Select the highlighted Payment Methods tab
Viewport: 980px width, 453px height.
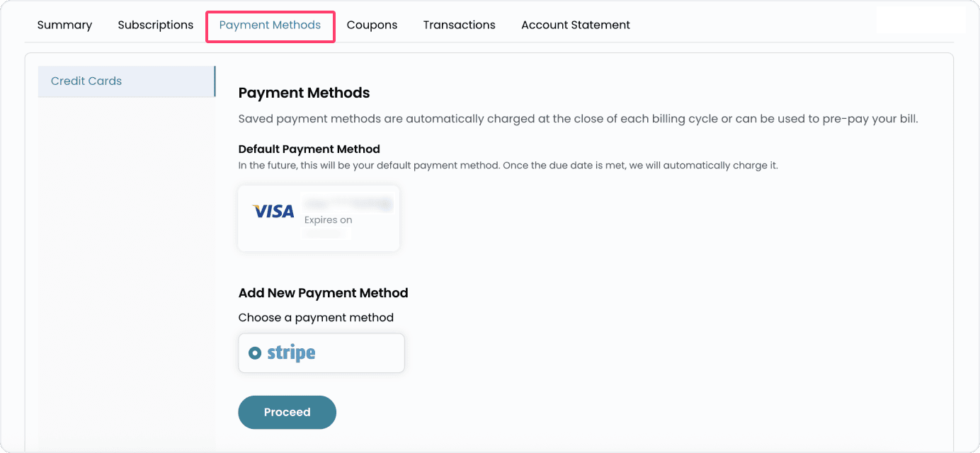click(270, 25)
